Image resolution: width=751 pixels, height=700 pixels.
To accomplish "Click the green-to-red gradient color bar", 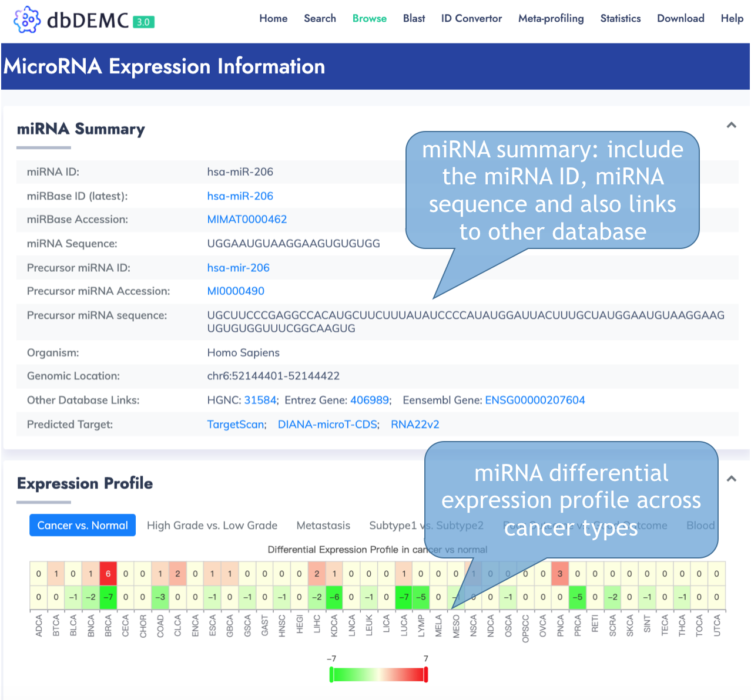I will tap(378, 675).
